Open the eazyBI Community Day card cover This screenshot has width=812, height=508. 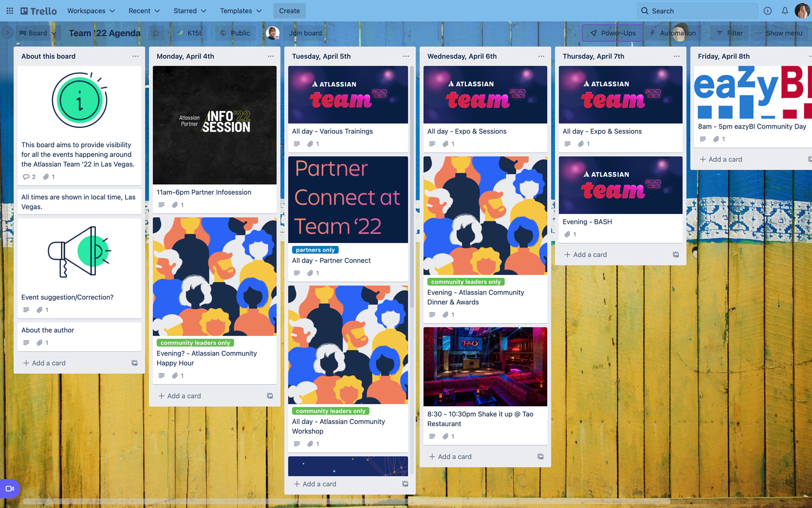tap(753, 92)
